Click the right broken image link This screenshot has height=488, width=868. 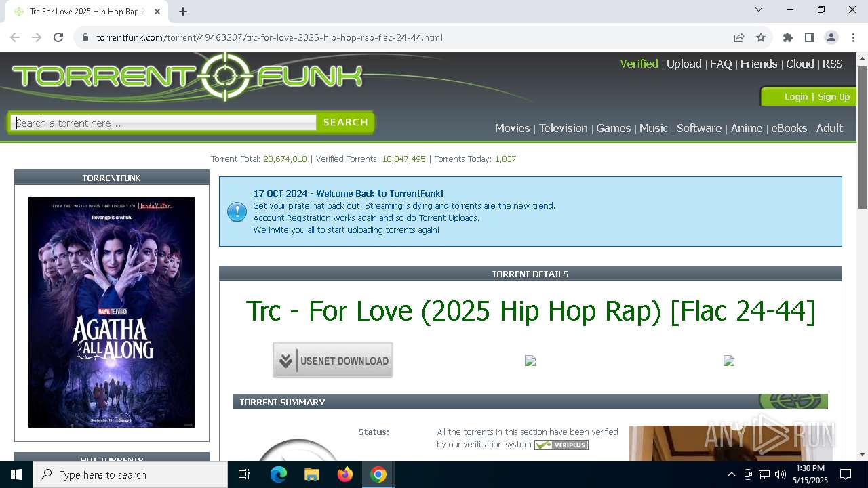(729, 361)
